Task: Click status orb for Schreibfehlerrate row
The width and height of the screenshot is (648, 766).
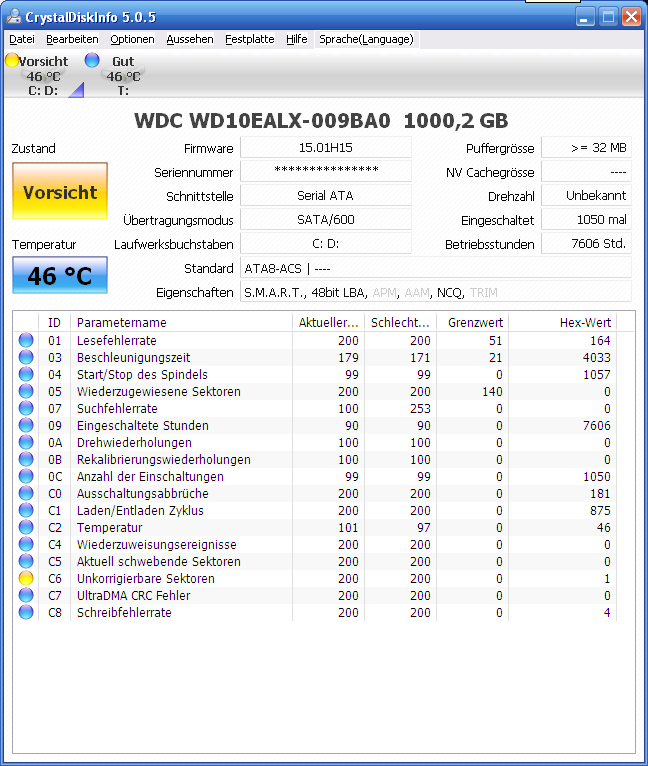Action: [x=26, y=612]
